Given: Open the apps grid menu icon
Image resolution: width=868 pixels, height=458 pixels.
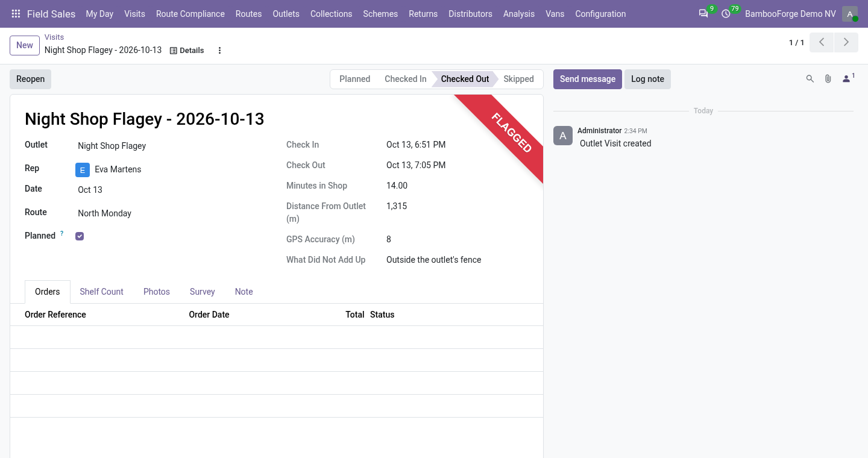Looking at the screenshot, I should pyautogui.click(x=16, y=14).
